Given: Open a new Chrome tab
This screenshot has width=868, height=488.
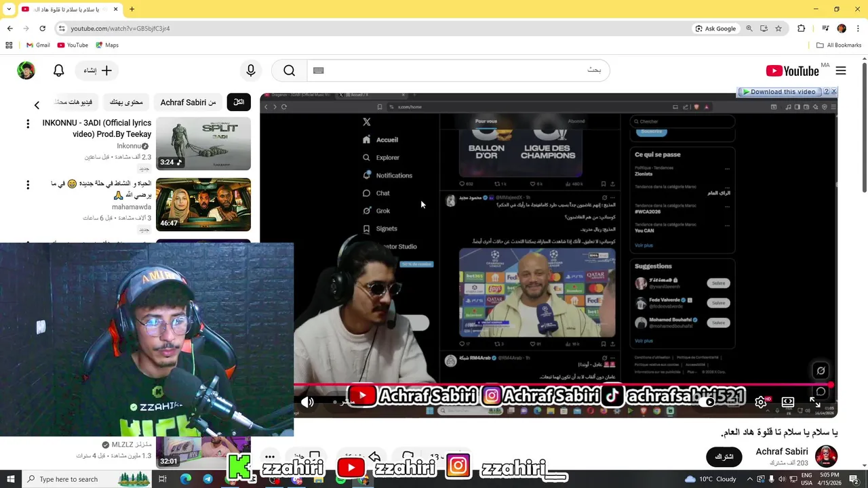Looking at the screenshot, I should [x=132, y=9].
